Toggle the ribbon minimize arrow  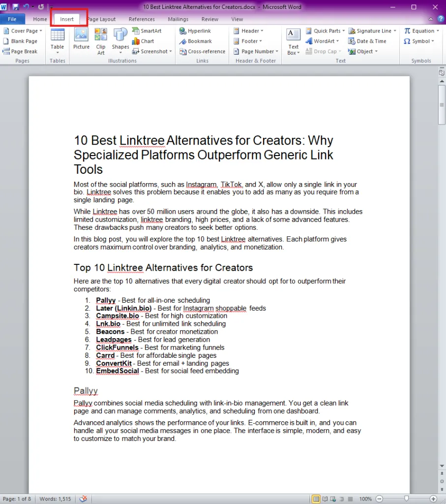tap(431, 19)
